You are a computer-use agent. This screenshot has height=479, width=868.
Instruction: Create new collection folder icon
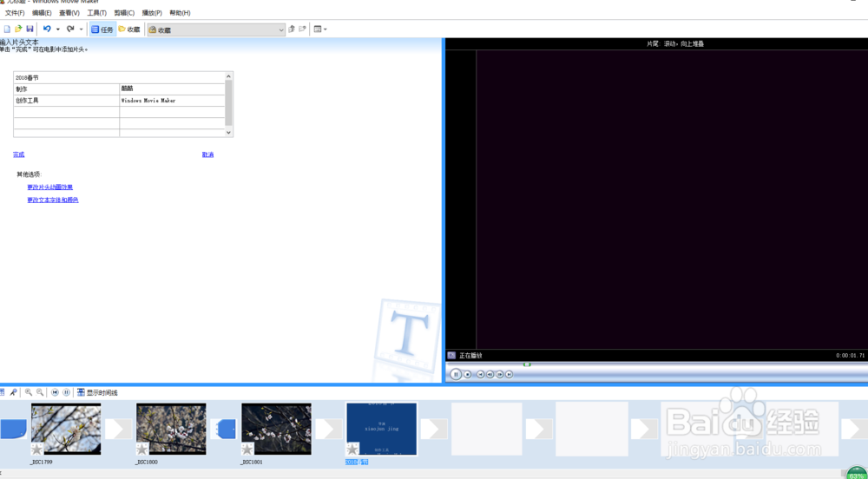(302, 30)
